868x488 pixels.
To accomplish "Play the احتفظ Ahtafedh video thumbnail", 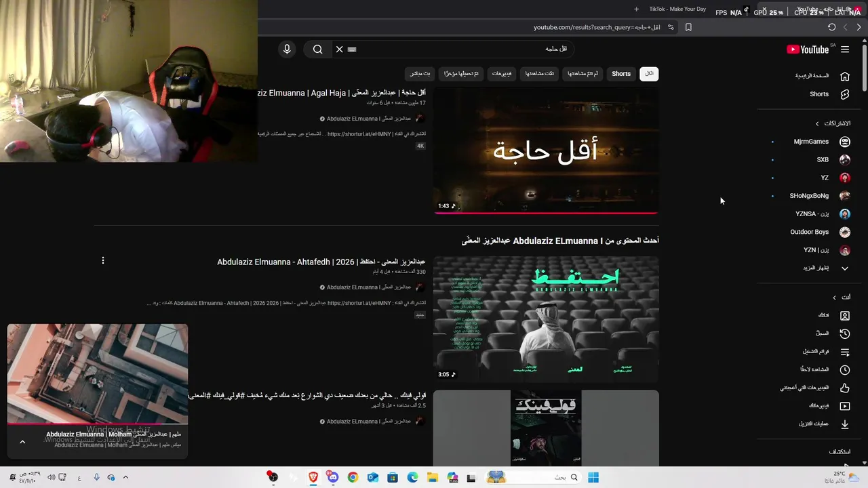I will coord(546,319).
